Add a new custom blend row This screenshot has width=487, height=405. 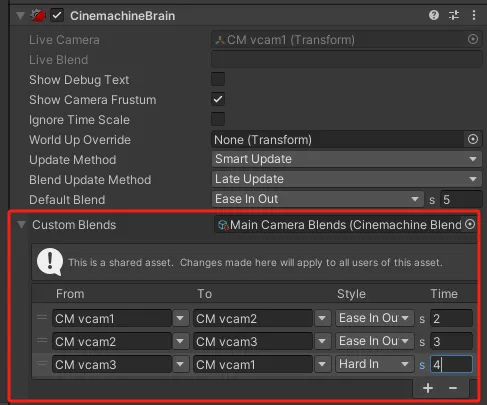tap(428, 388)
